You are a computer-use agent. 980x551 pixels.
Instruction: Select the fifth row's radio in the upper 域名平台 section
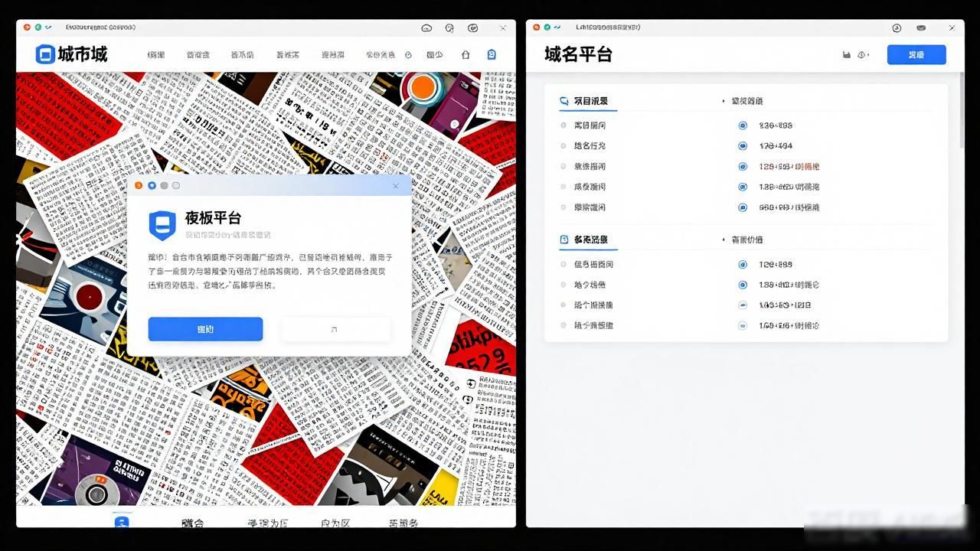(x=563, y=207)
